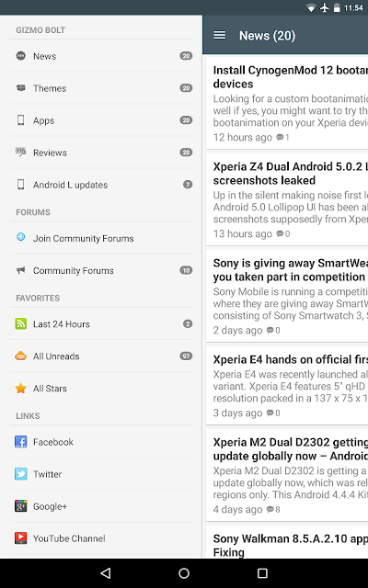Image resolution: width=368 pixels, height=588 pixels.
Task: Click the star icon for All Stars
Action: (x=21, y=388)
